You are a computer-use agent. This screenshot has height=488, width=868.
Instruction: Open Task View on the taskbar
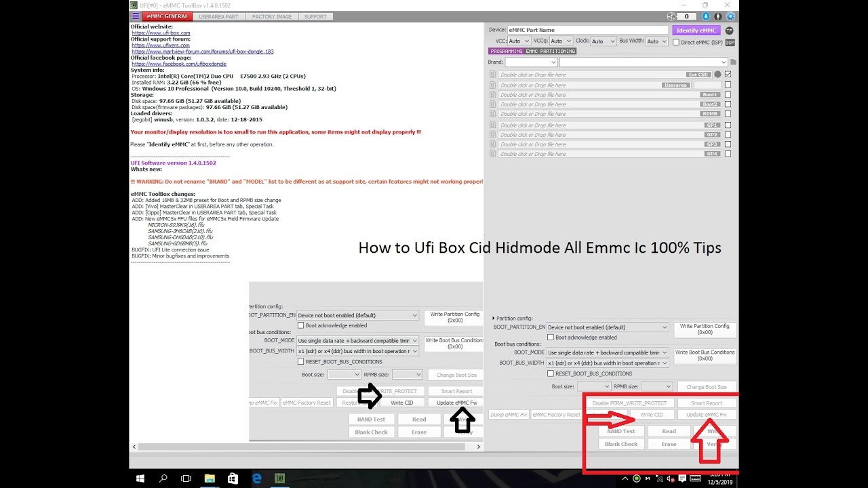pos(186,479)
